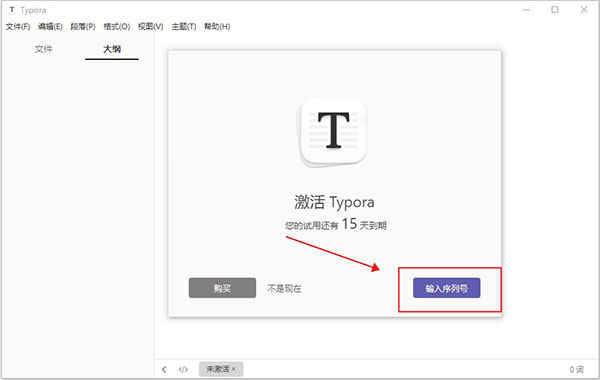Maximize the Typora window
Image resolution: width=600 pixels, height=380 pixels.
pos(555,10)
